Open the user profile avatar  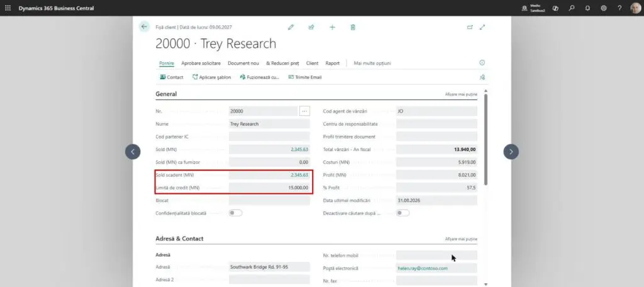point(635,8)
